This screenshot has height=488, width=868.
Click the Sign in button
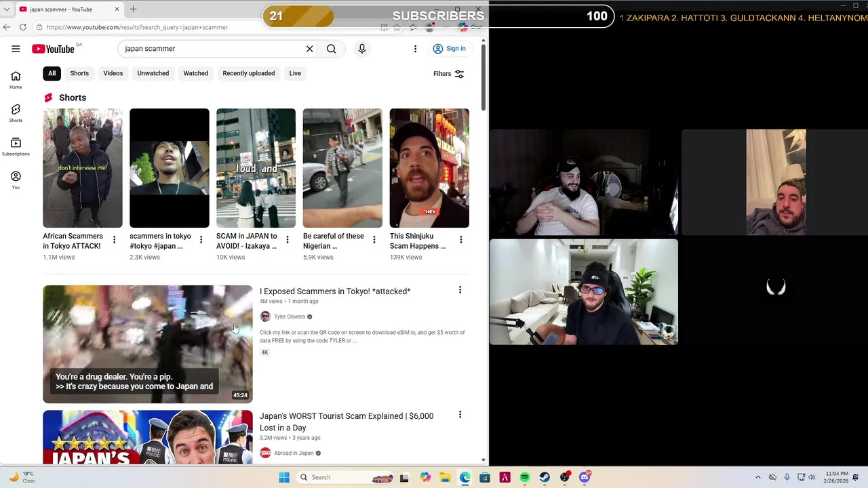(x=450, y=49)
